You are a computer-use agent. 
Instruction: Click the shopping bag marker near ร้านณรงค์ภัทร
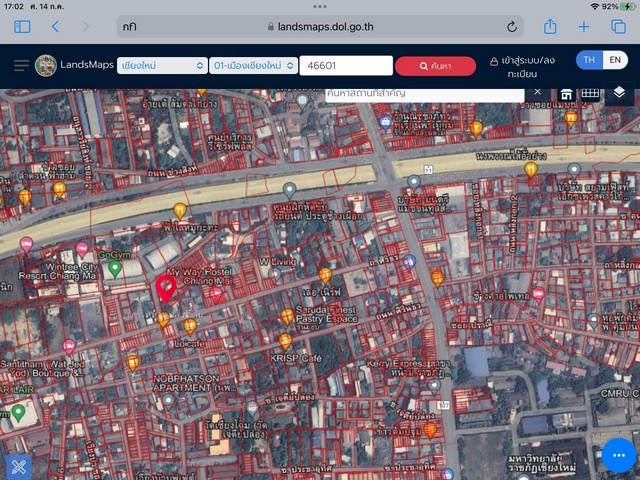tap(385, 123)
